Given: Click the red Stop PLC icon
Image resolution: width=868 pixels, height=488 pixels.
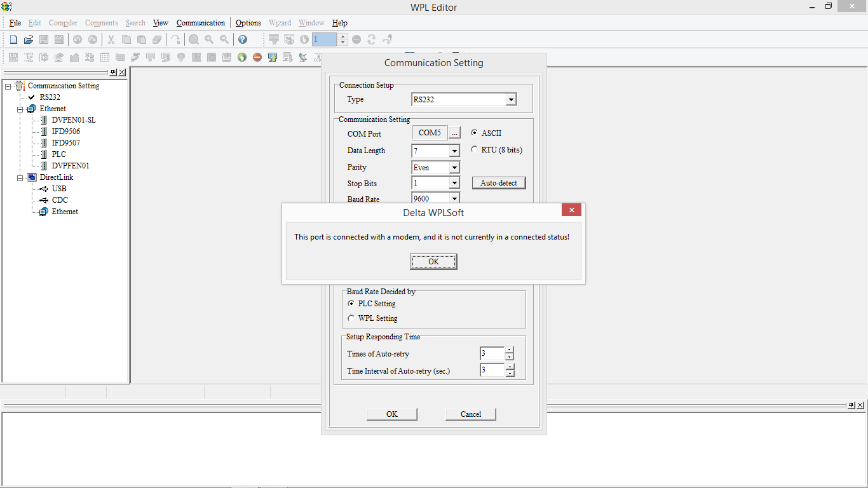Looking at the screenshot, I should [x=257, y=57].
